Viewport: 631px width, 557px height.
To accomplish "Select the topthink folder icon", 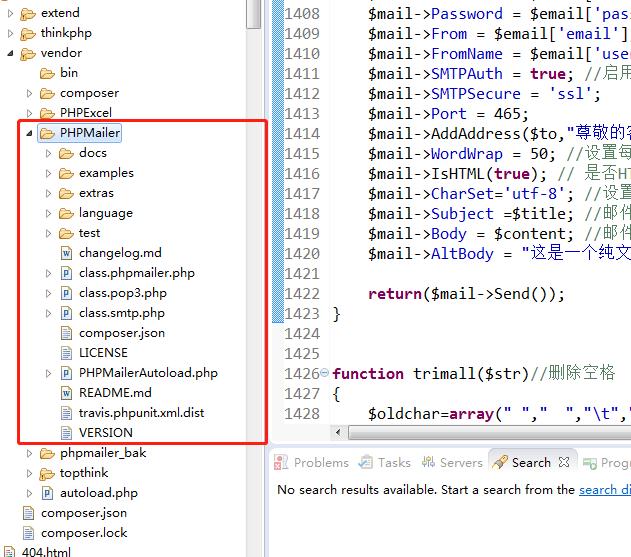I will 47,473.
